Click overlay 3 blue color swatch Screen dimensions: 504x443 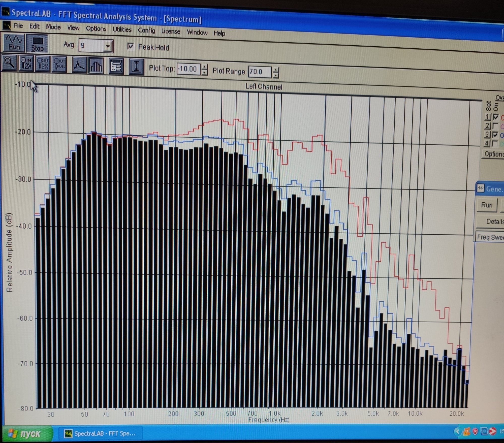pyautogui.click(x=501, y=135)
